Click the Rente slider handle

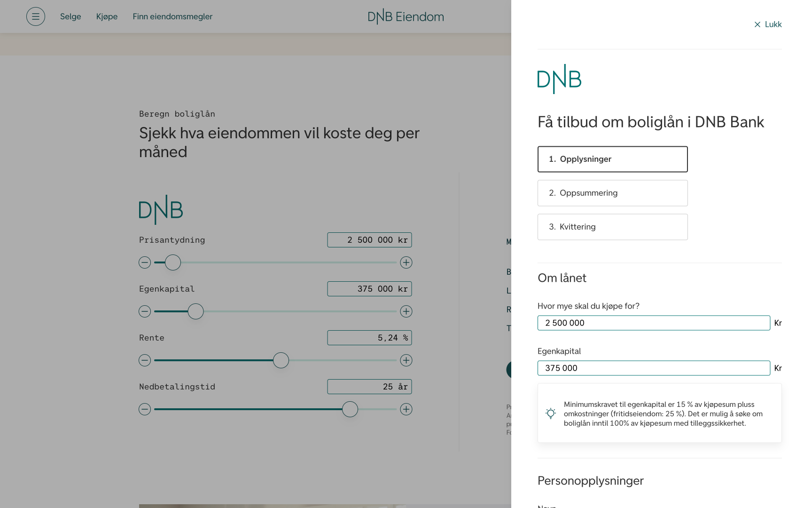pos(281,360)
